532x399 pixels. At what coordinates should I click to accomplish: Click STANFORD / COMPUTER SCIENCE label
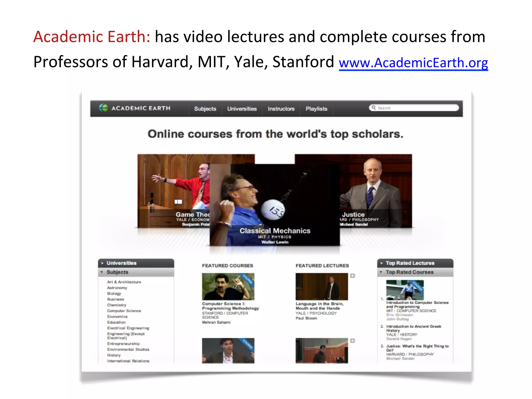[x=225, y=315]
